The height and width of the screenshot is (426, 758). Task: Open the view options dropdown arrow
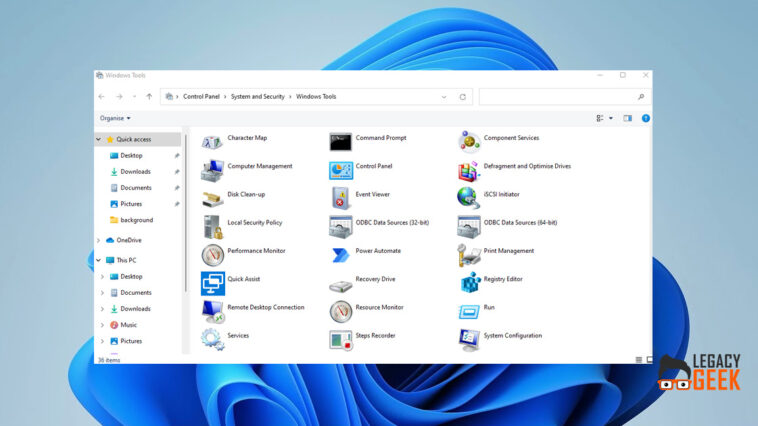[x=611, y=118]
